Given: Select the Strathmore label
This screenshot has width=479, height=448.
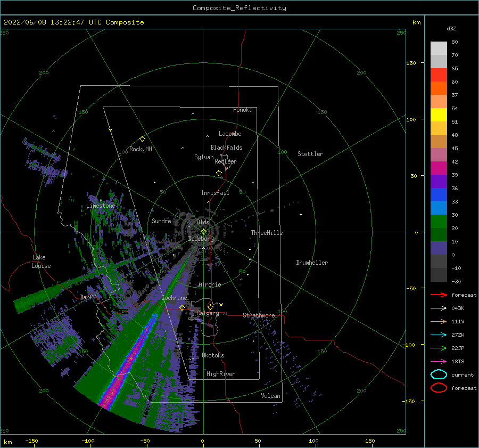Looking at the screenshot, I should click(259, 315).
